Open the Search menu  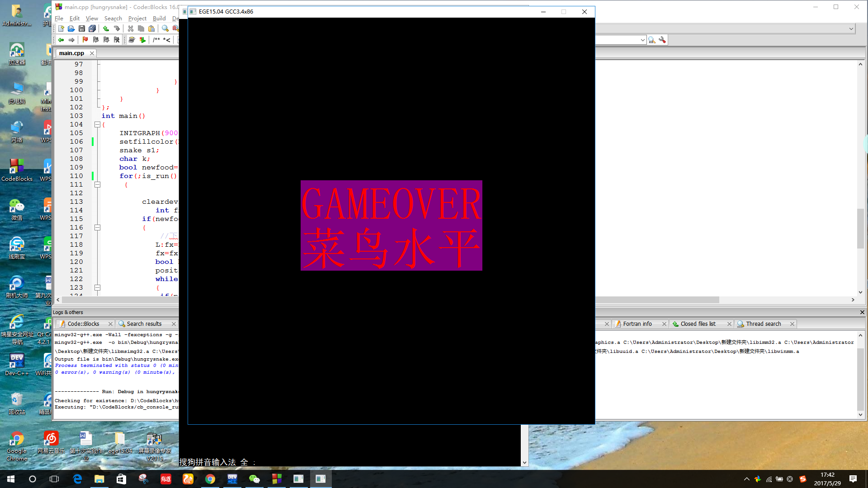click(113, 18)
